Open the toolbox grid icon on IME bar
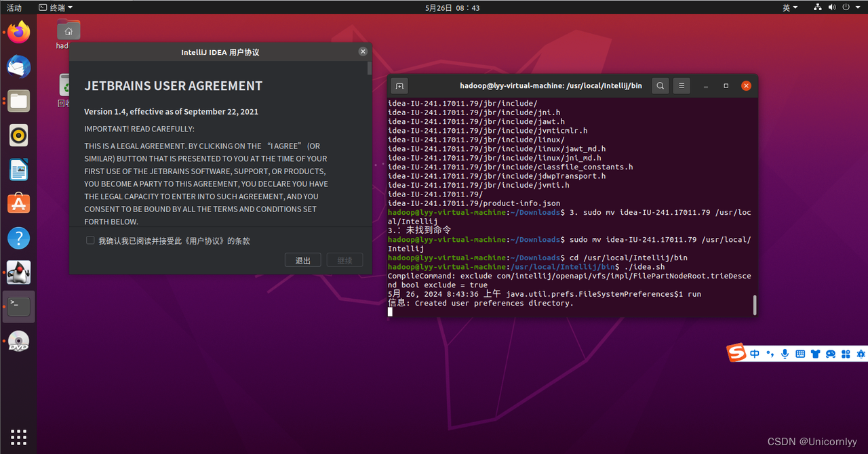 point(846,354)
